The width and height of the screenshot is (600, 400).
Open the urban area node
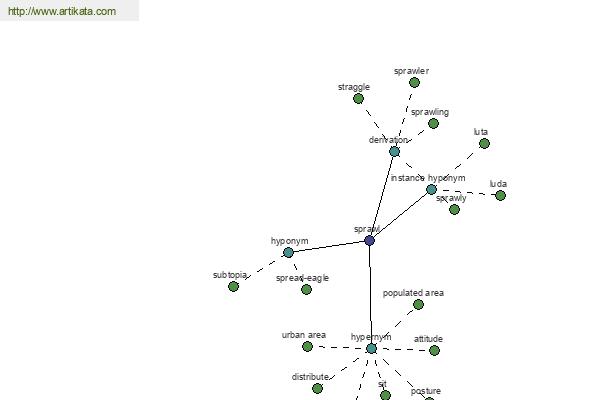pyautogui.click(x=307, y=346)
